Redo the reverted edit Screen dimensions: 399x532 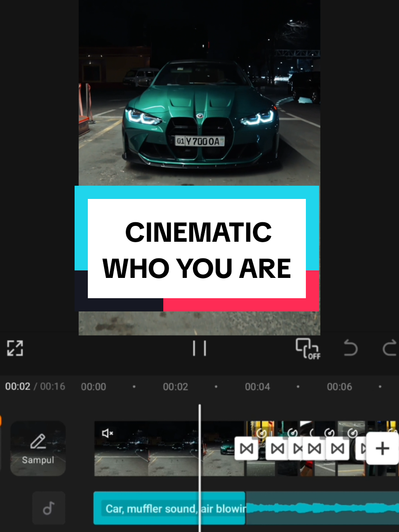(390, 348)
